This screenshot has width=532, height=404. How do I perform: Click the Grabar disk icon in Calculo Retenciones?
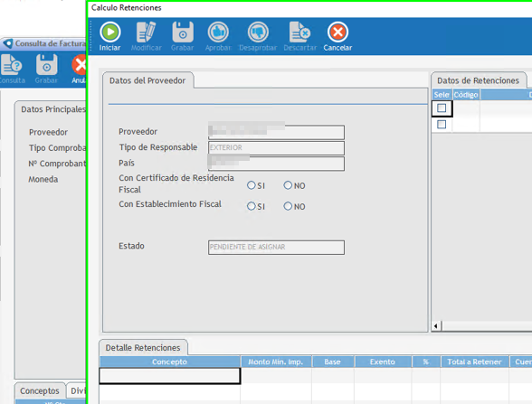[183, 33]
